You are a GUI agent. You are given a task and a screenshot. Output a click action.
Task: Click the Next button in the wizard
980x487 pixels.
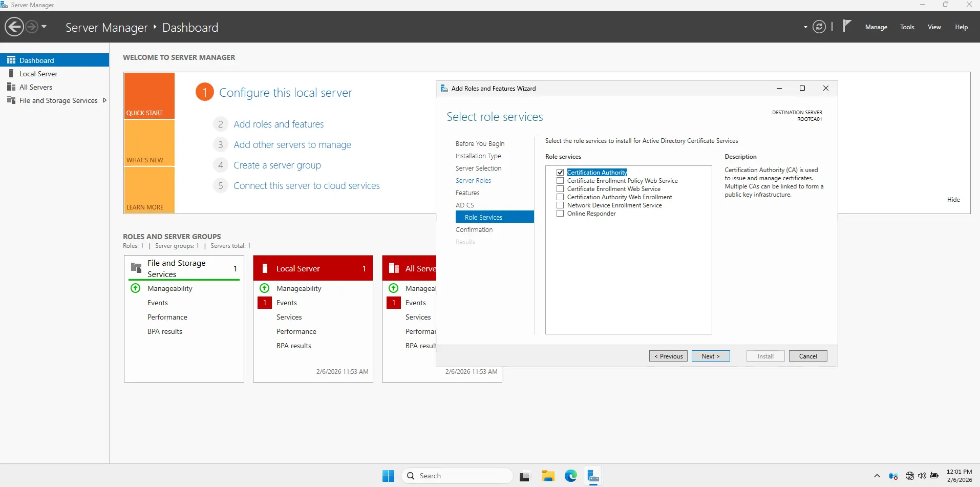711,356
